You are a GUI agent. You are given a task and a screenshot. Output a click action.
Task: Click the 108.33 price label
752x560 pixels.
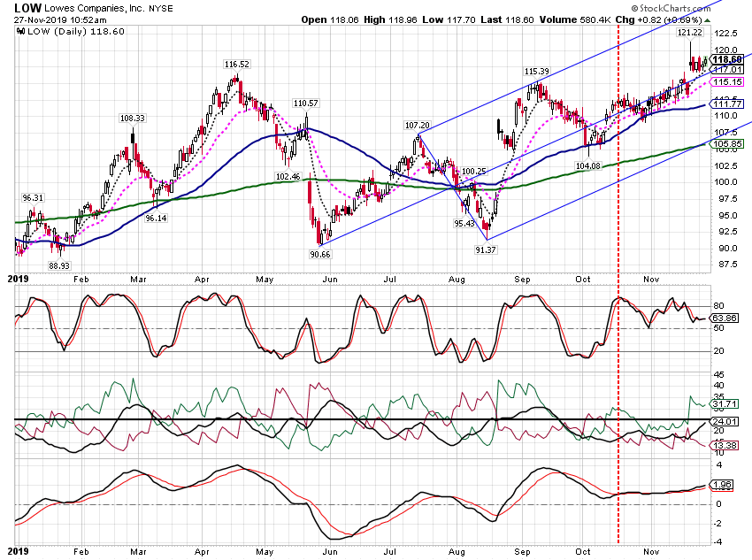(x=133, y=118)
